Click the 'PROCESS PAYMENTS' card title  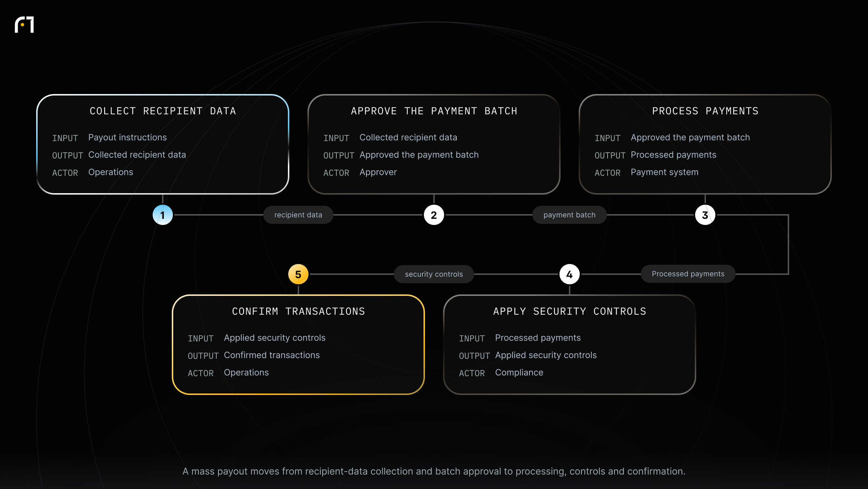pyautogui.click(x=705, y=111)
